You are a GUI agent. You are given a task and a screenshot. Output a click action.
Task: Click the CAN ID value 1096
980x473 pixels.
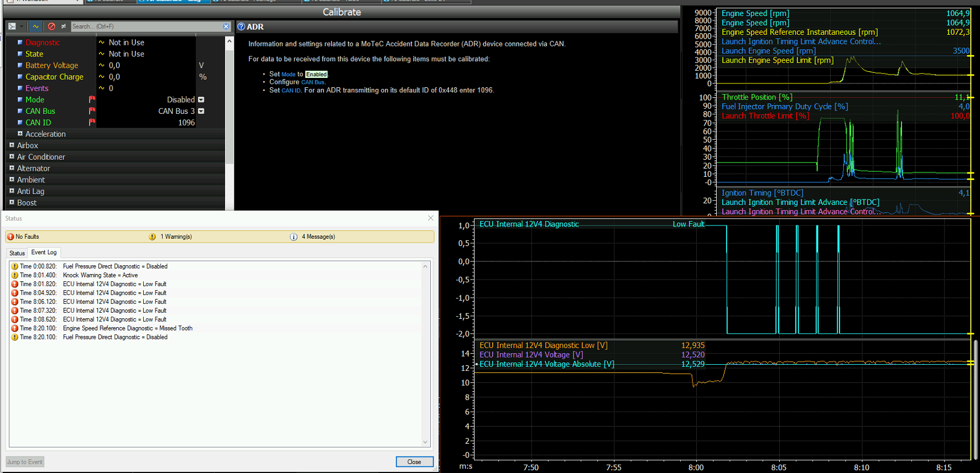click(186, 123)
